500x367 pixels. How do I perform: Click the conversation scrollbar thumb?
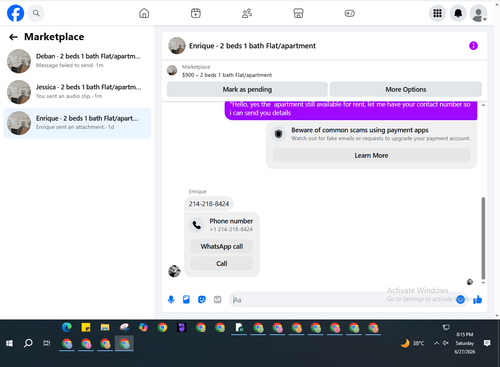click(483, 238)
